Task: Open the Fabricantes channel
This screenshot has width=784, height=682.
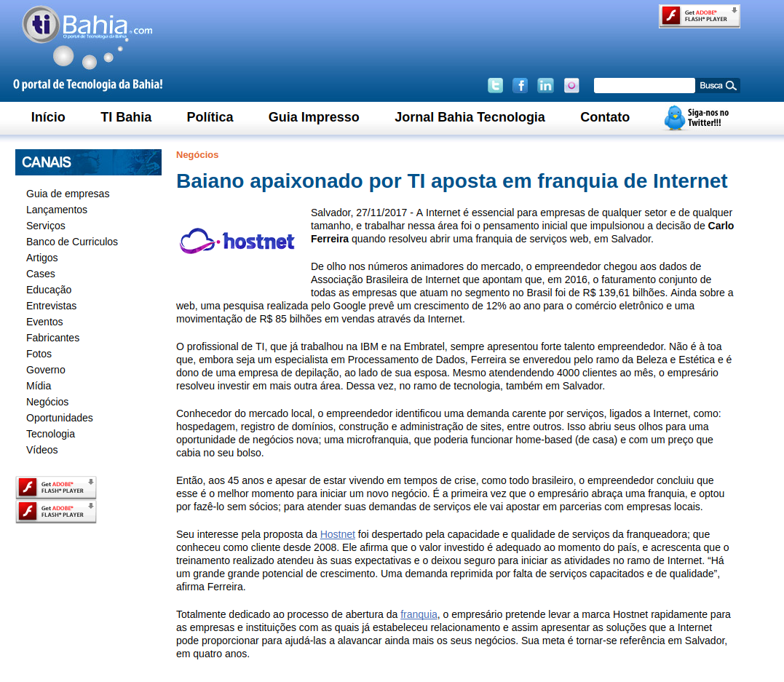Action: pyautogui.click(x=52, y=338)
